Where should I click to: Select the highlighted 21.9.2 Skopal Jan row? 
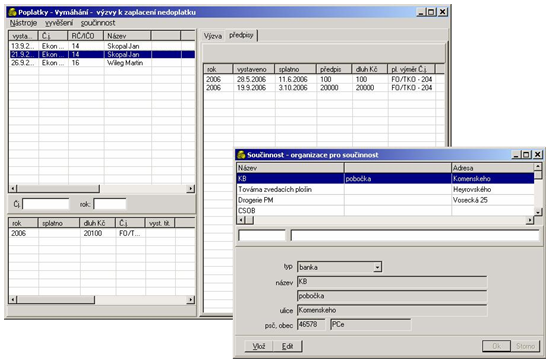point(102,55)
